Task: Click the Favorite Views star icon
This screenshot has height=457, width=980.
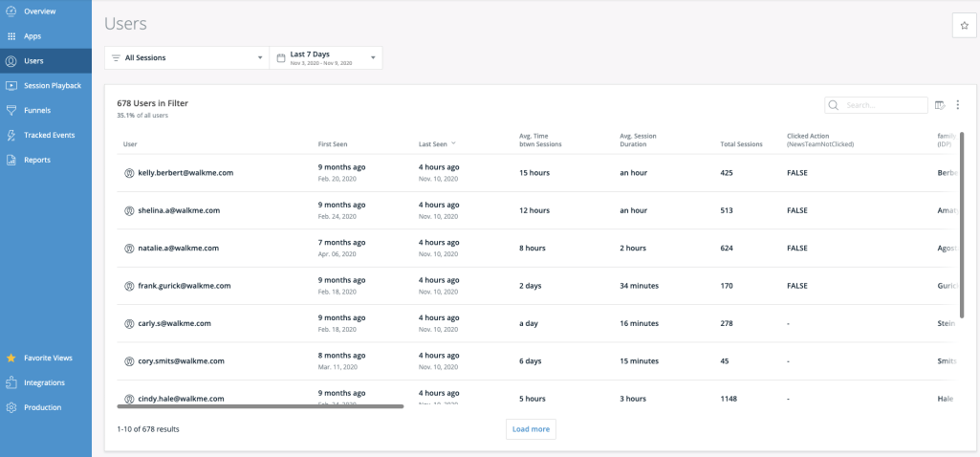Action: click(x=11, y=358)
